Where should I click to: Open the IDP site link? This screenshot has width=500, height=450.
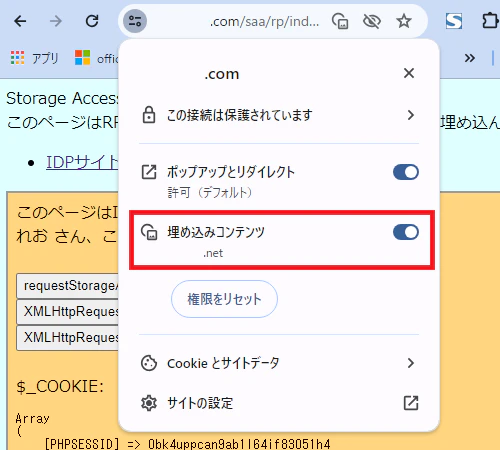[x=82, y=162]
